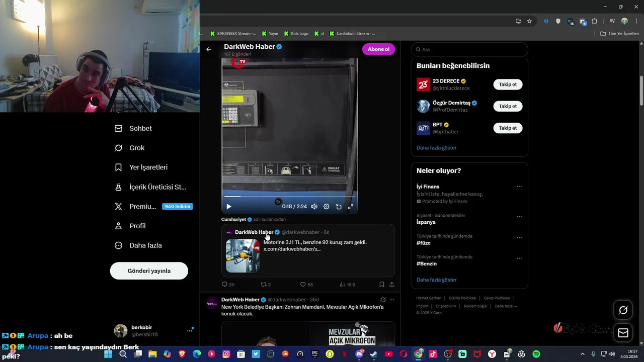Viewport: 644px width, 362px height.
Task: Seek on the video progress bar
Action: pyautogui.click(x=290, y=196)
